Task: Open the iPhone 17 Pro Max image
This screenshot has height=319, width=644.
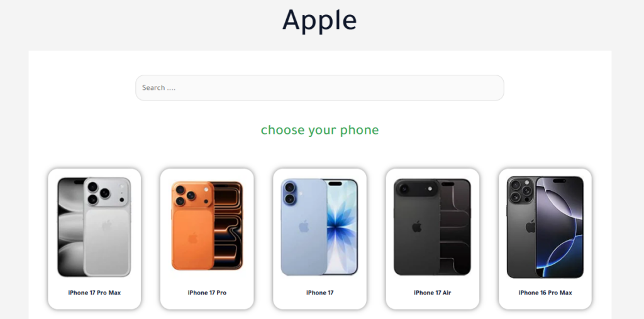Action: tap(94, 227)
